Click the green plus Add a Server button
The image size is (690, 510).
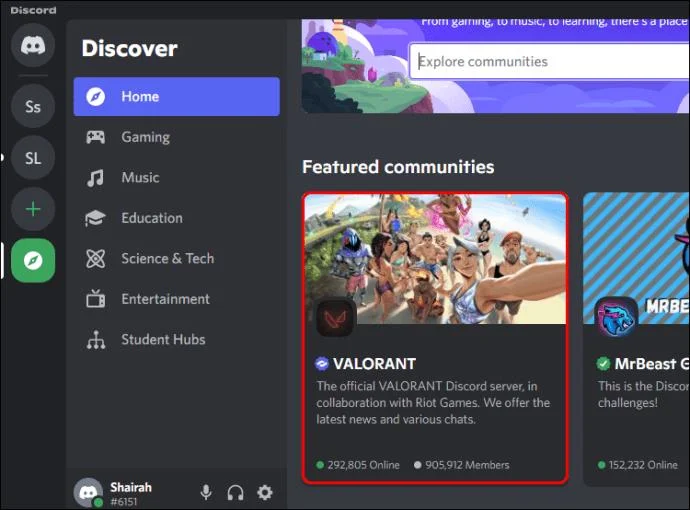33,209
